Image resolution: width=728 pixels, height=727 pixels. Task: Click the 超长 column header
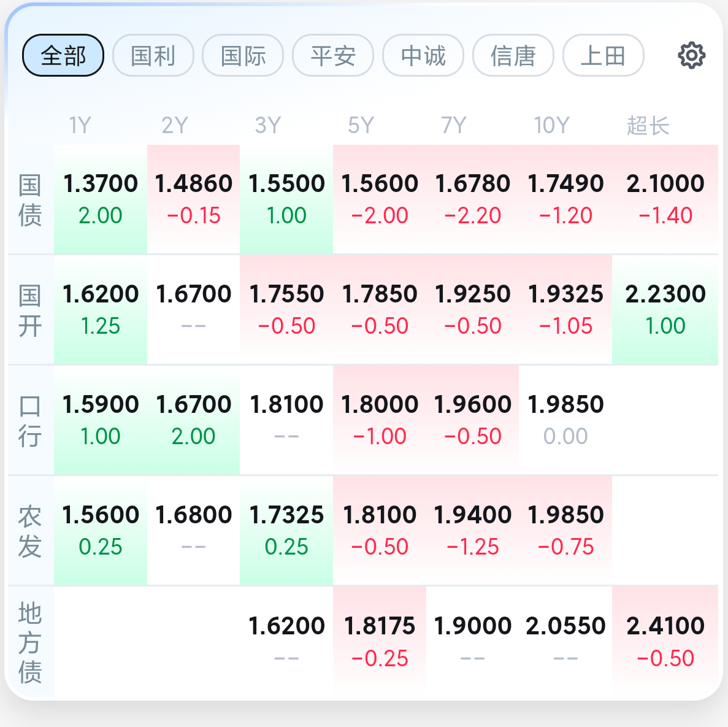(x=648, y=125)
